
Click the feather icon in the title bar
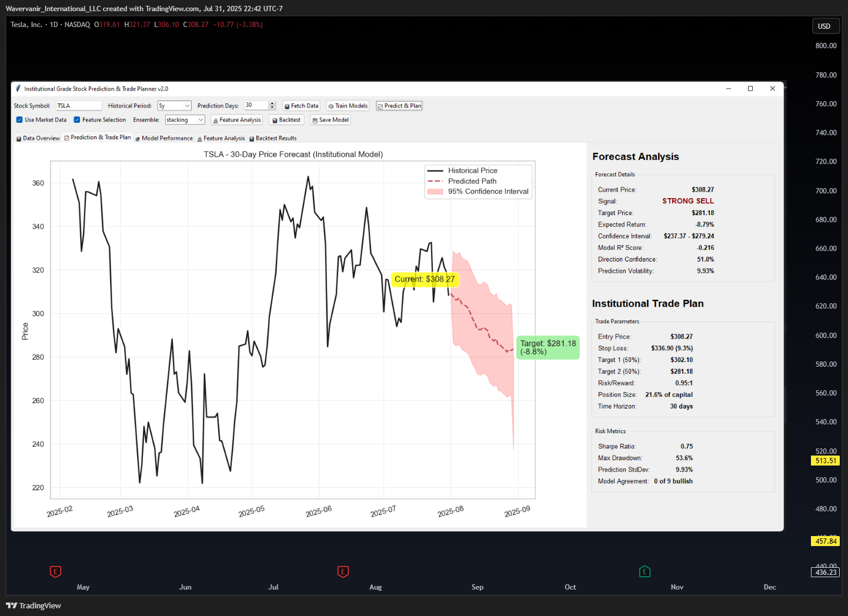(x=18, y=89)
